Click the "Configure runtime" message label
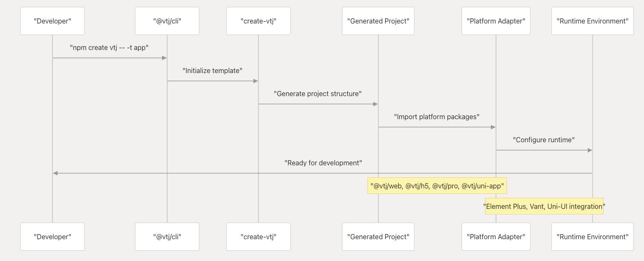This screenshot has height=261, width=644. click(544, 140)
